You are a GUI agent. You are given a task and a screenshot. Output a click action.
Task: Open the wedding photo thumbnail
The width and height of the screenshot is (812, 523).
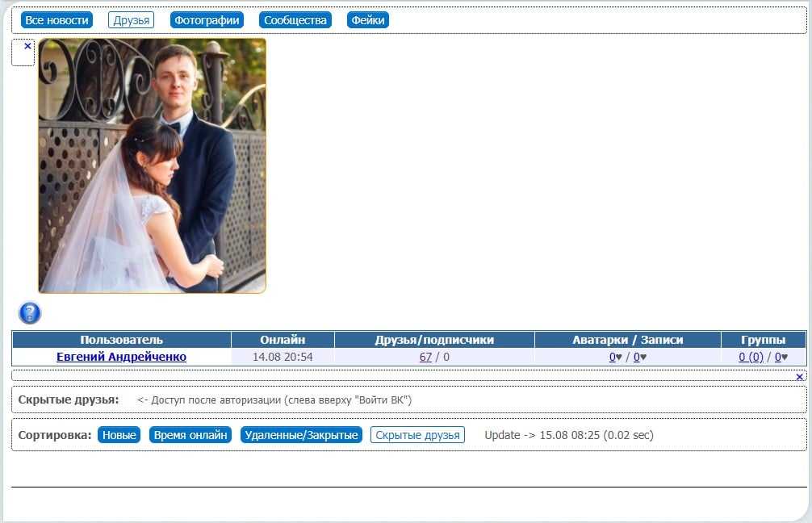(152, 165)
